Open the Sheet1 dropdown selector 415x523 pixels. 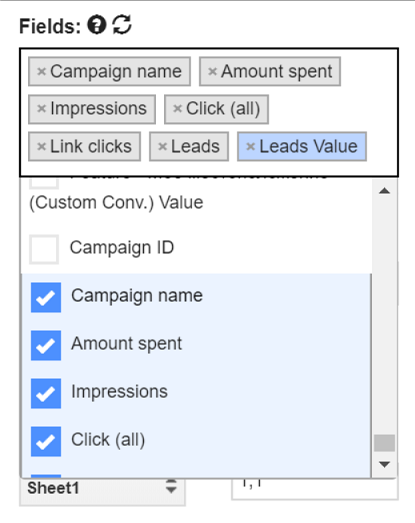(102, 489)
